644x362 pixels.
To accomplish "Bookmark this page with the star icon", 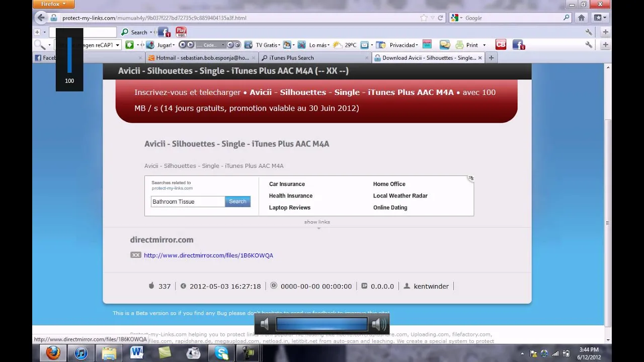I will pyautogui.click(x=424, y=18).
